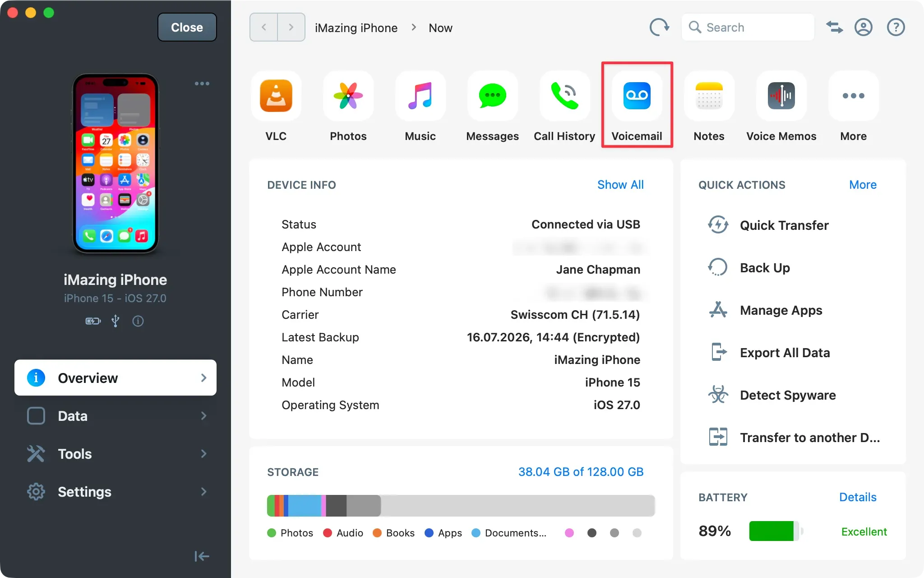Click the red Audio legend dot
Image resolution: width=924 pixels, height=578 pixels.
pyautogui.click(x=328, y=533)
